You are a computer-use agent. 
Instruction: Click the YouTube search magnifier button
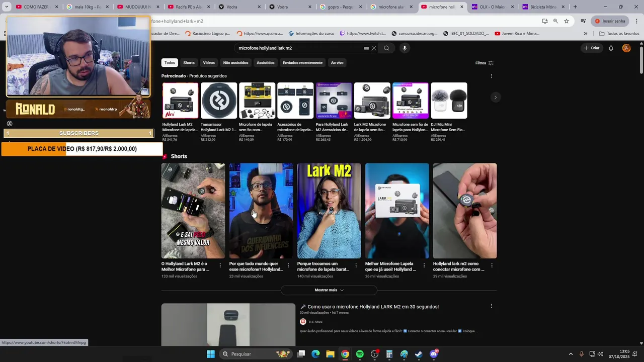click(x=386, y=48)
